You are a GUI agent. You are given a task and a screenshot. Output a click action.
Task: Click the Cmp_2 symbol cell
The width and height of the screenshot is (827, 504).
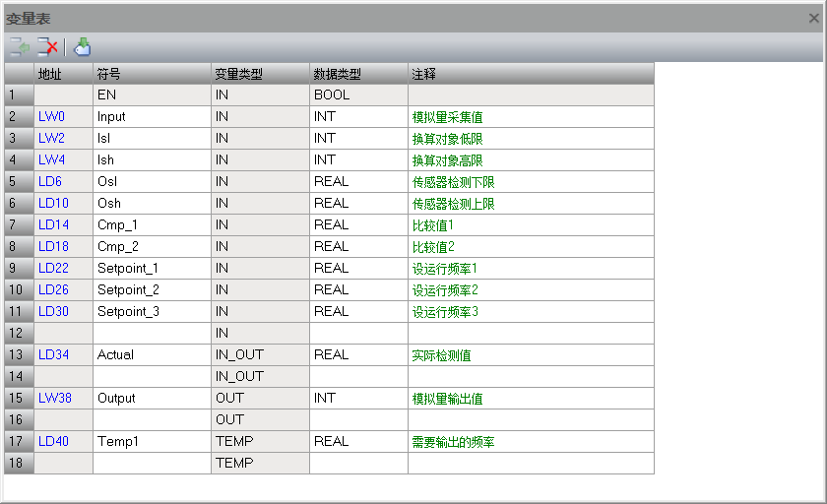point(152,246)
